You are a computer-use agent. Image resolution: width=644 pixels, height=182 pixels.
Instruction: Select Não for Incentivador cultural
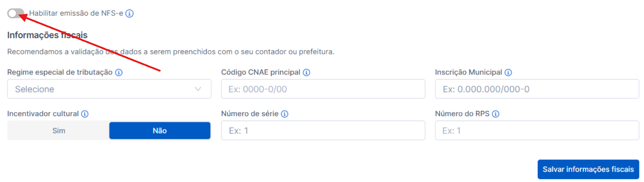point(160,131)
